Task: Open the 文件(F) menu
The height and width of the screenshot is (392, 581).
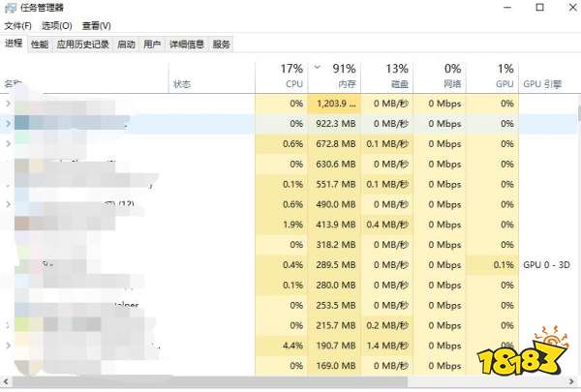Action: pos(17,26)
